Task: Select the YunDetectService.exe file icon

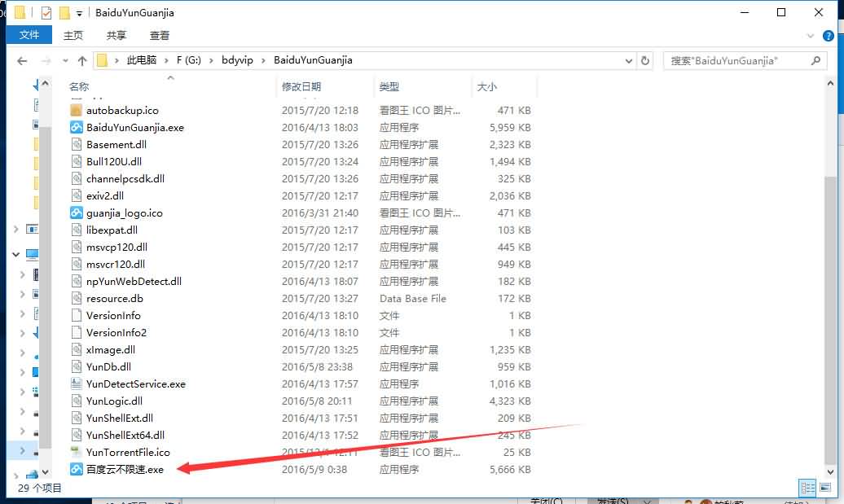Action: pyautogui.click(x=77, y=384)
